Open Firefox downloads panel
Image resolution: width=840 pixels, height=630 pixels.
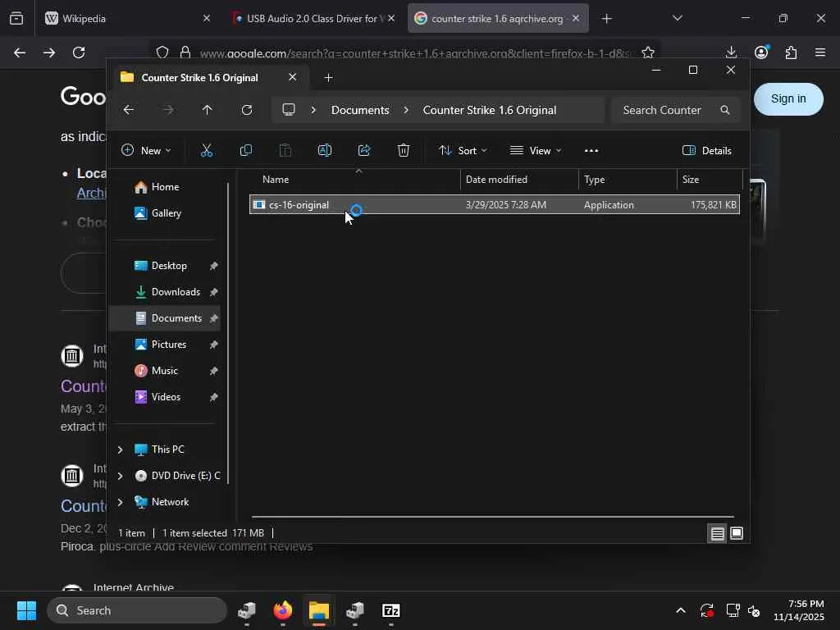click(731, 52)
